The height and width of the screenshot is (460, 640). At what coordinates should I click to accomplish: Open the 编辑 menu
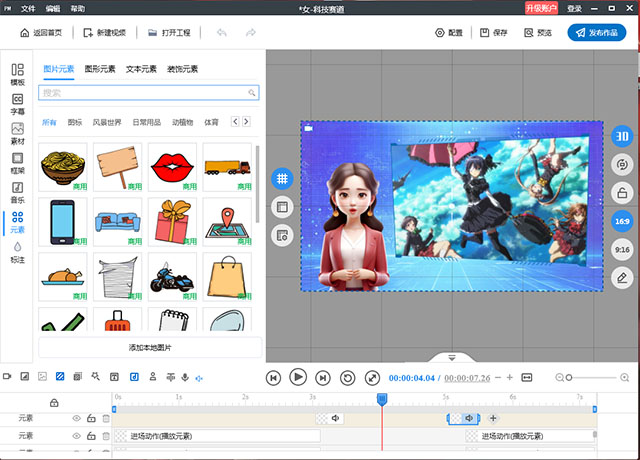(53, 8)
